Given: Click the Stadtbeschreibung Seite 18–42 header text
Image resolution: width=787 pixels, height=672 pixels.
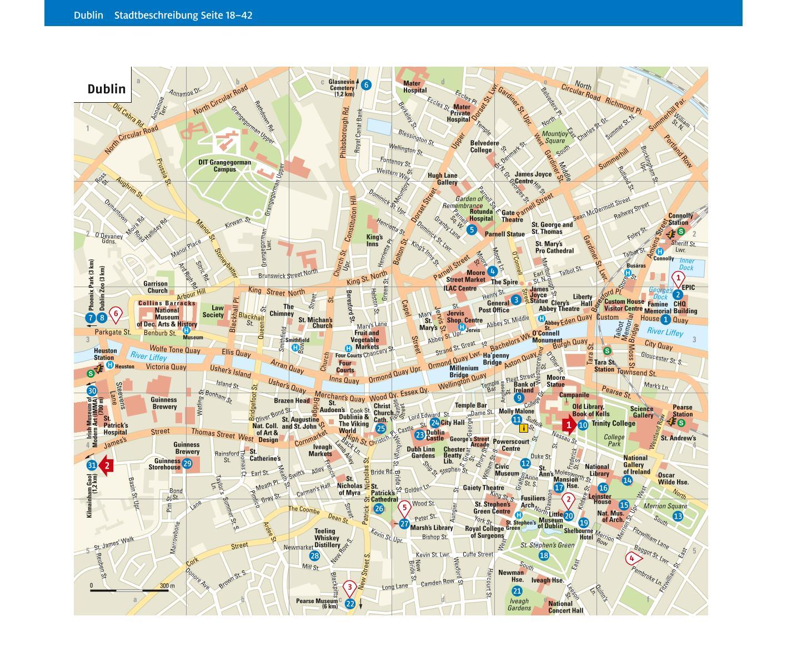Looking at the screenshot, I should pyautogui.click(x=183, y=15).
